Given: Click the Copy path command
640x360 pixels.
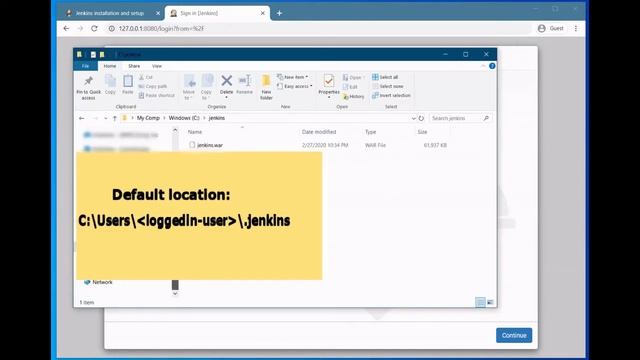Looking at the screenshot, I should (153, 86).
